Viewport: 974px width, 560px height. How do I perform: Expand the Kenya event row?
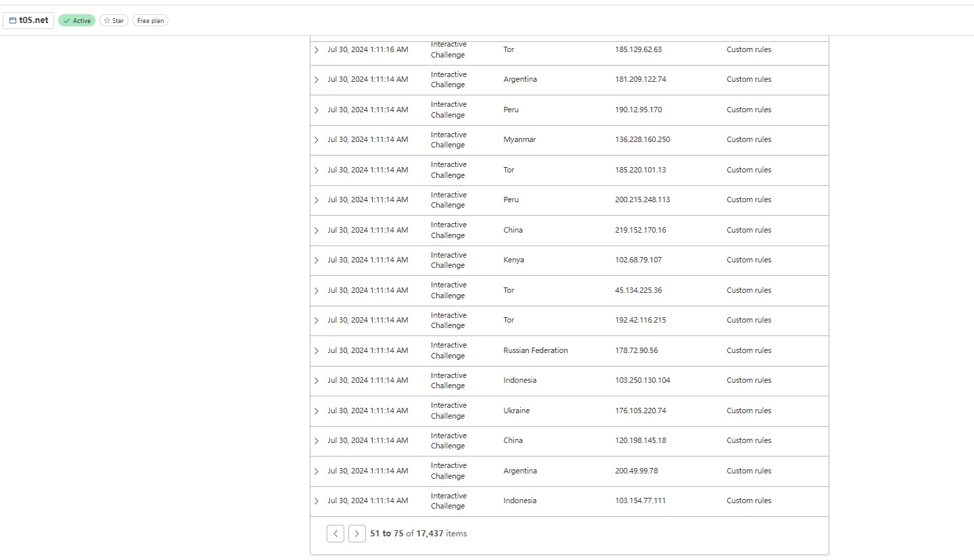316,260
